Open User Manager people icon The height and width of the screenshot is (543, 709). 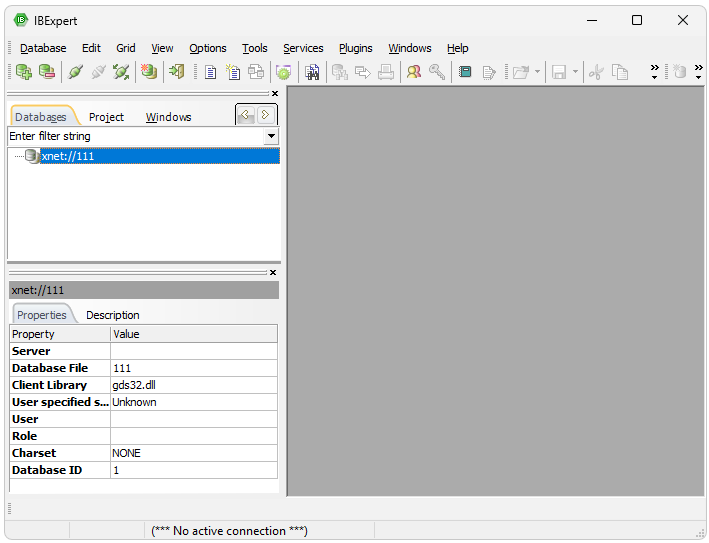[x=414, y=72]
